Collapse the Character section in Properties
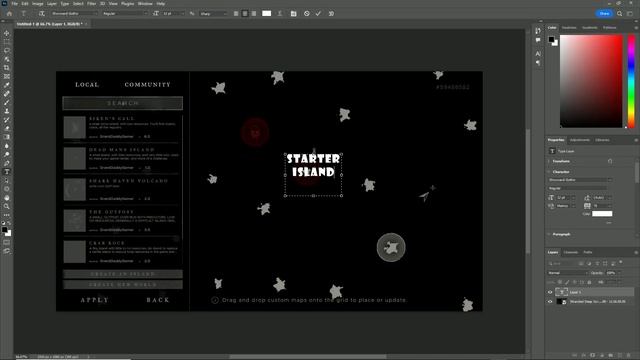 (x=549, y=172)
